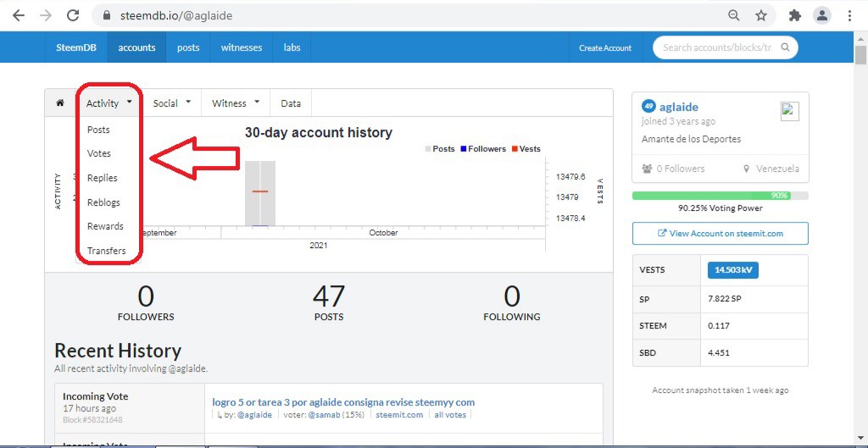The height and width of the screenshot is (448, 868).
Task: Click the browser forward arrow
Action: (46, 15)
